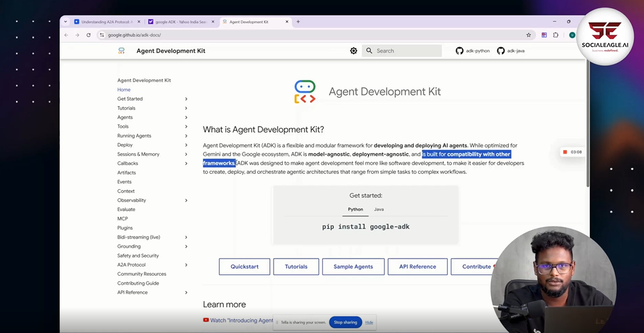
Task: Bookmark this page using the star icon
Action: (528, 35)
